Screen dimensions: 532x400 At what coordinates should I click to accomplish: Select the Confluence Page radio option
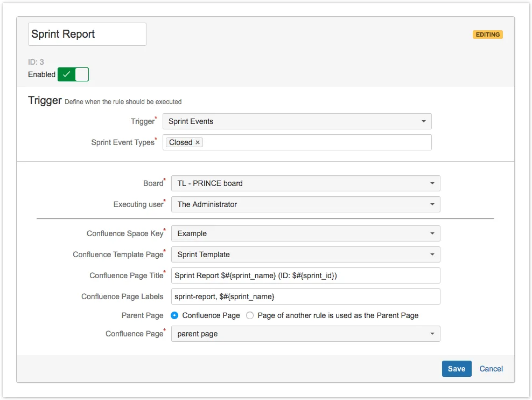(x=174, y=315)
